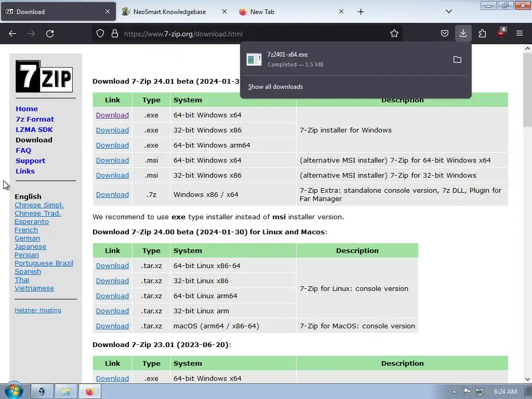This screenshot has height=399, width=532.
Task: Open the Firefox hamburger menu
Action: pos(519,34)
